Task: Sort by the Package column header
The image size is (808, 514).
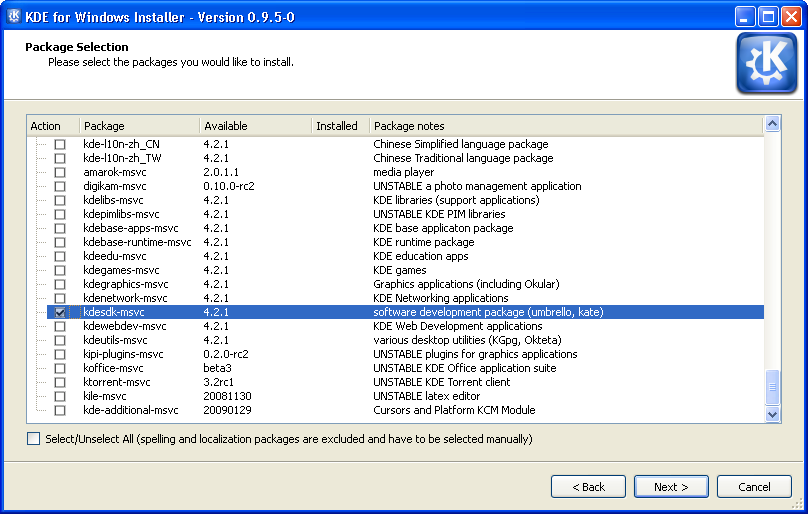Action: (139, 126)
